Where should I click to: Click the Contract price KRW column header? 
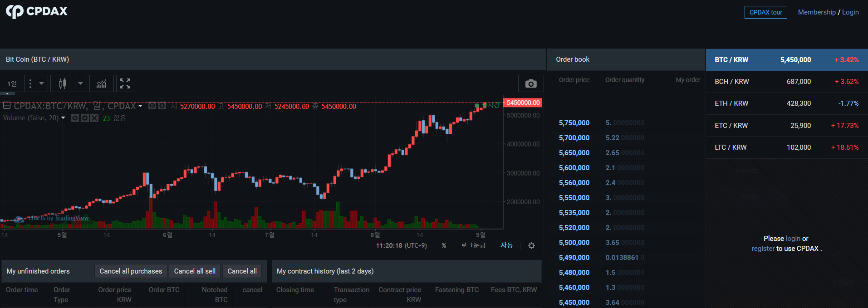point(400,295)
